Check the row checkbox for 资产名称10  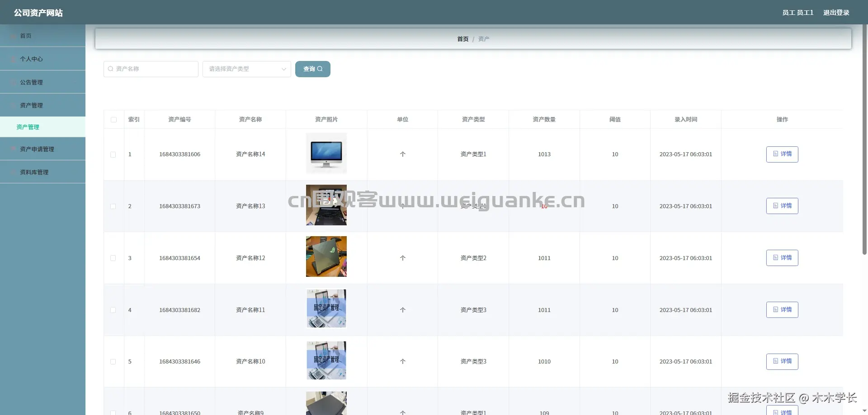tap(113, 362)
